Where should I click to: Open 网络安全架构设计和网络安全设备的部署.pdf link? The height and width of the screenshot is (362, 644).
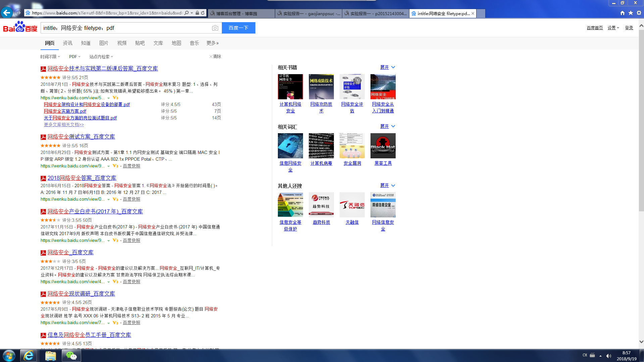click(x=87, y=104)
